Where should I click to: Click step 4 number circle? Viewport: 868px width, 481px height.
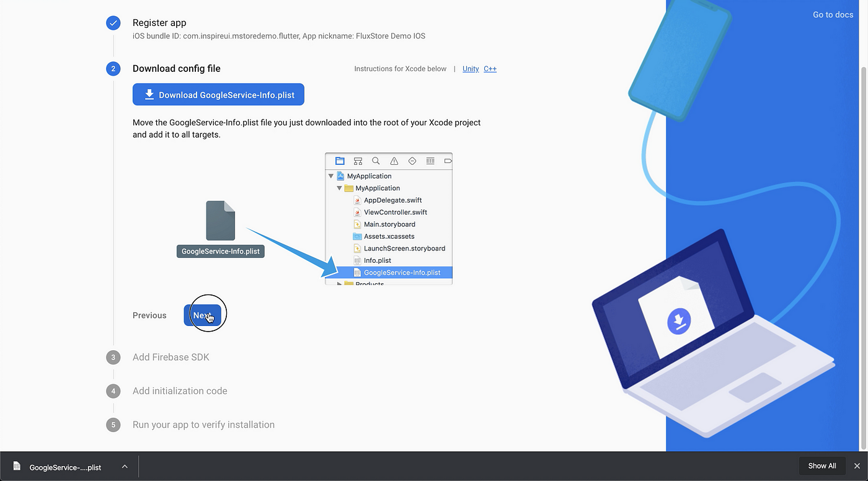(x=113, y=391)
